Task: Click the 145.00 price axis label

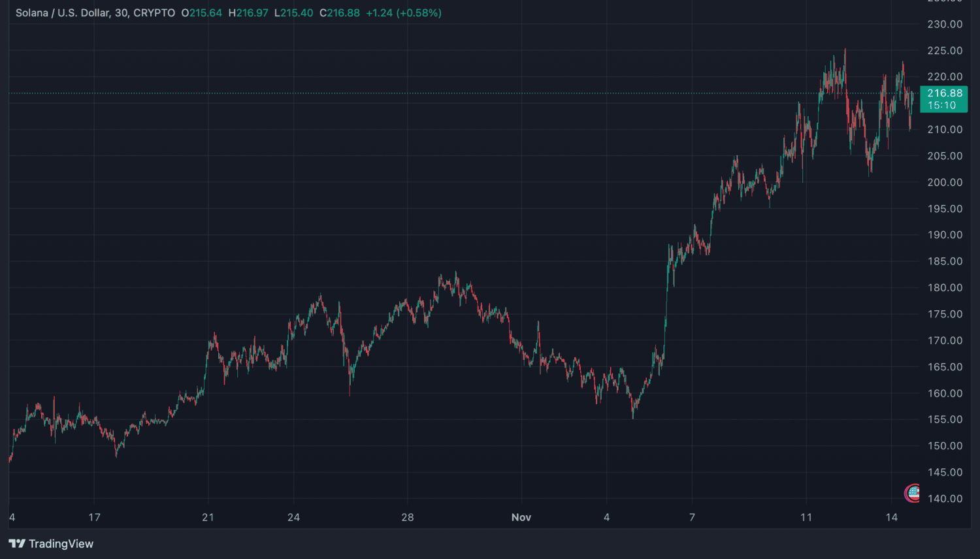Action: coord(945,472)
